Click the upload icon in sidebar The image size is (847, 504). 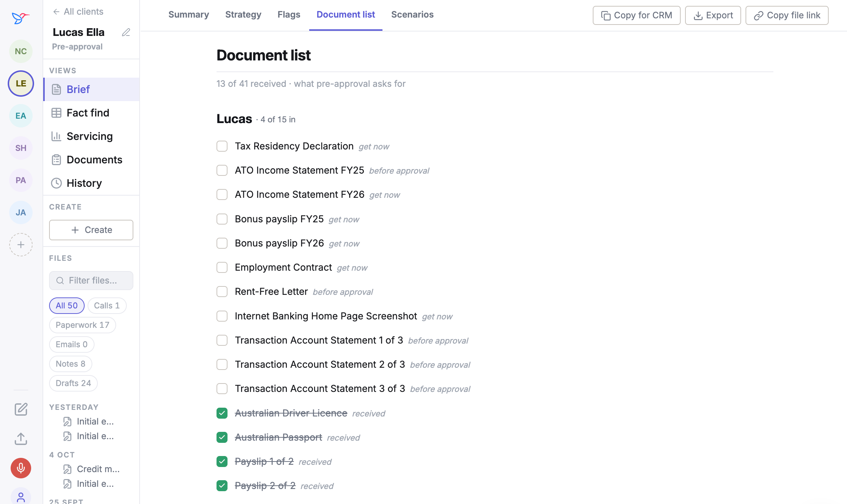click(21, 438)
